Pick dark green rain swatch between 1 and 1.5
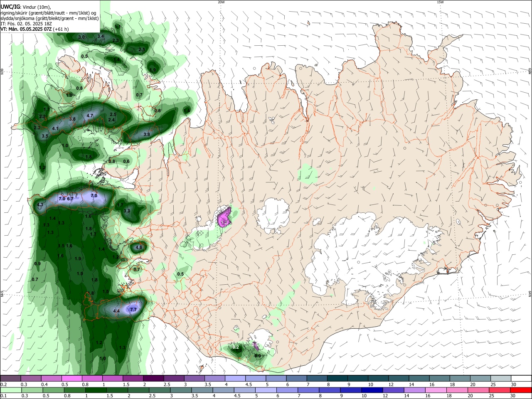The width and height of the screenshot is (532, 399). pos(96,390)
